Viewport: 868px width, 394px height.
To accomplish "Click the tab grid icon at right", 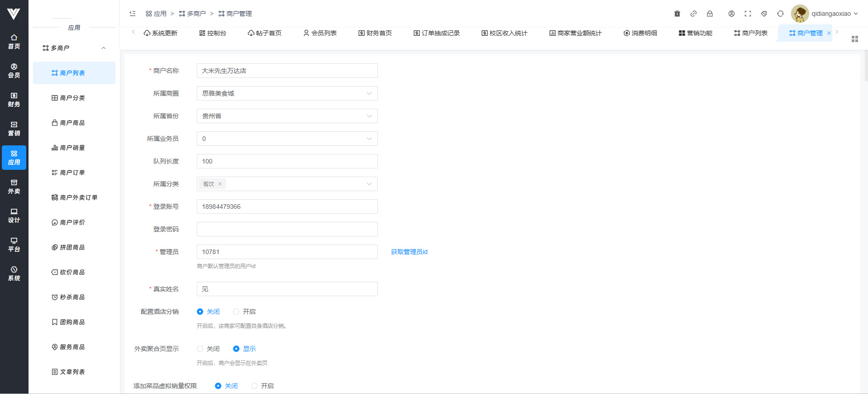I will pos(854,39).
